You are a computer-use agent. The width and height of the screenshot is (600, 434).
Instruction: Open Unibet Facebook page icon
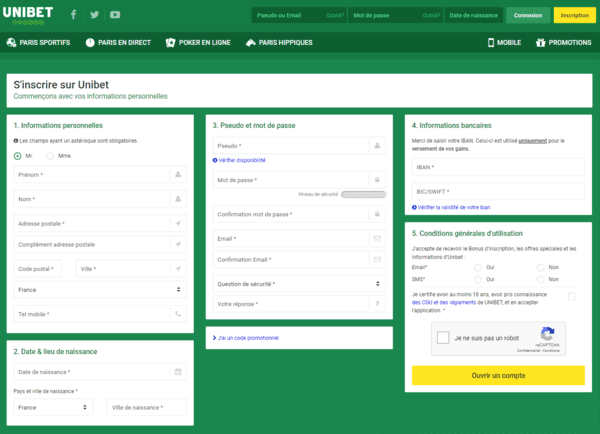point(73,15)
